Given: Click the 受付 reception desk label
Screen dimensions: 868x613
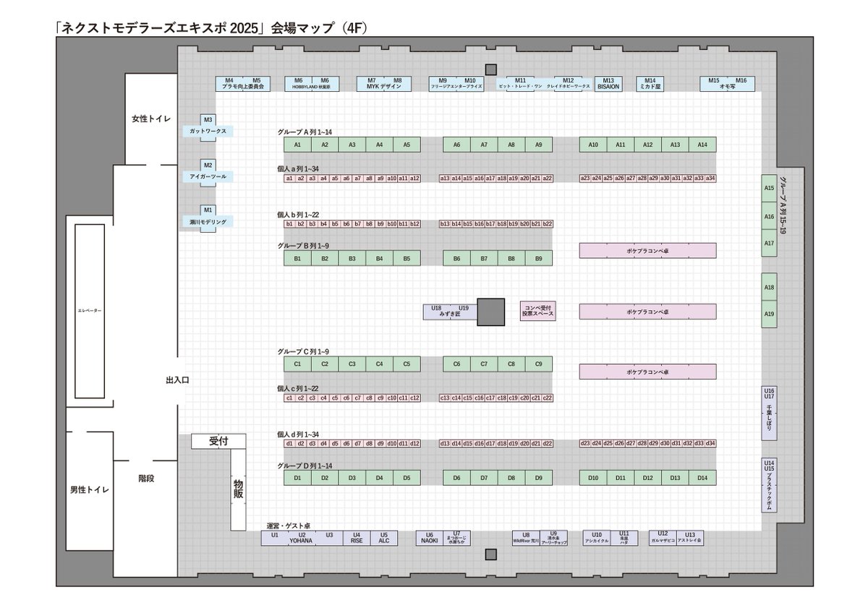Looking at the screenshot, I should click(218, 441).
